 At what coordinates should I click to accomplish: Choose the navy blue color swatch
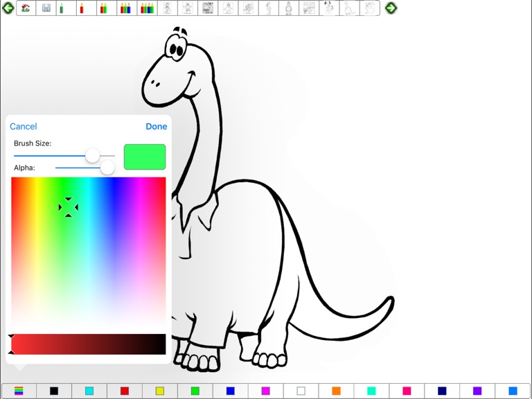442,391
